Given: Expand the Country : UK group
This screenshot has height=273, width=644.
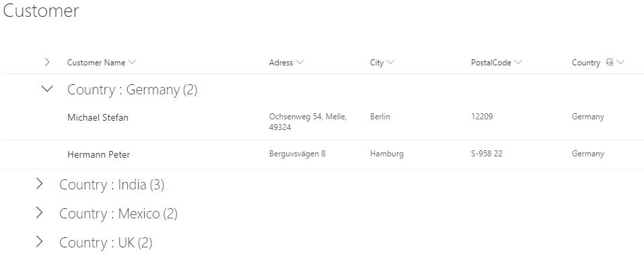Looking at the screenshot, I should pyautogui.click(x=40, y=242).
